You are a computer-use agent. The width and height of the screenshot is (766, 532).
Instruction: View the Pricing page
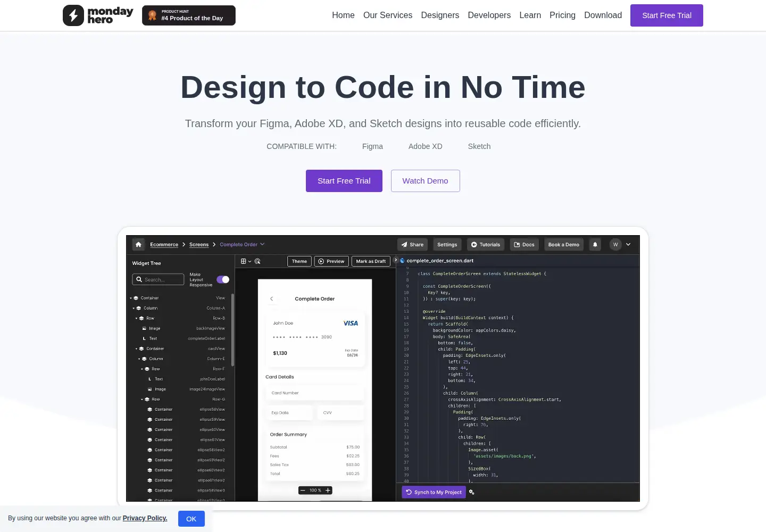[x=562, y=15]
